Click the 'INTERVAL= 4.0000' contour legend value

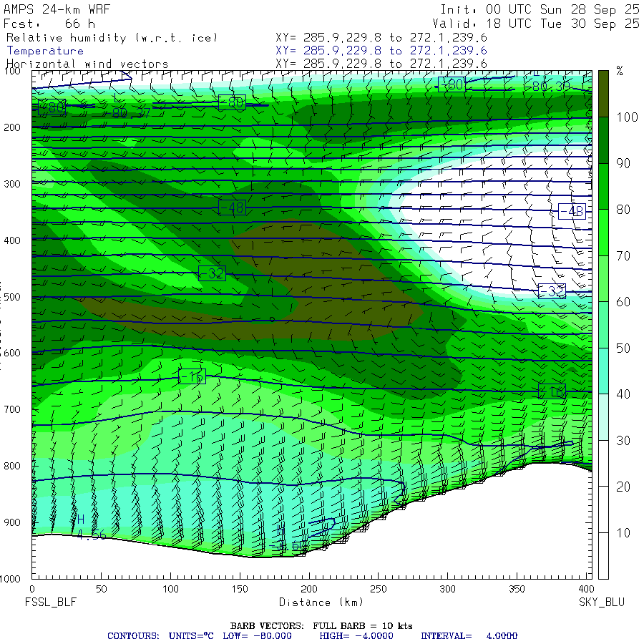click(x=469, y=636)
